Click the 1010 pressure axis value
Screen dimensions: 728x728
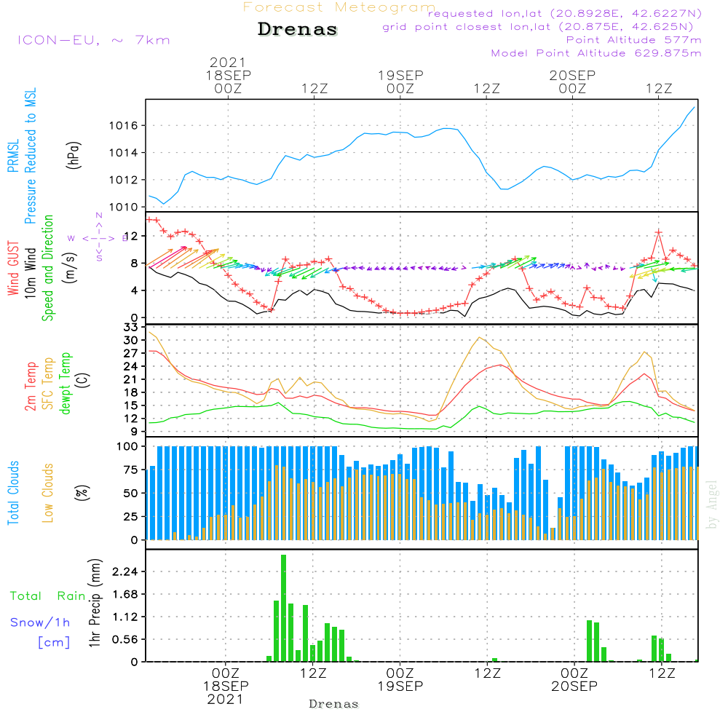point(124,207)
